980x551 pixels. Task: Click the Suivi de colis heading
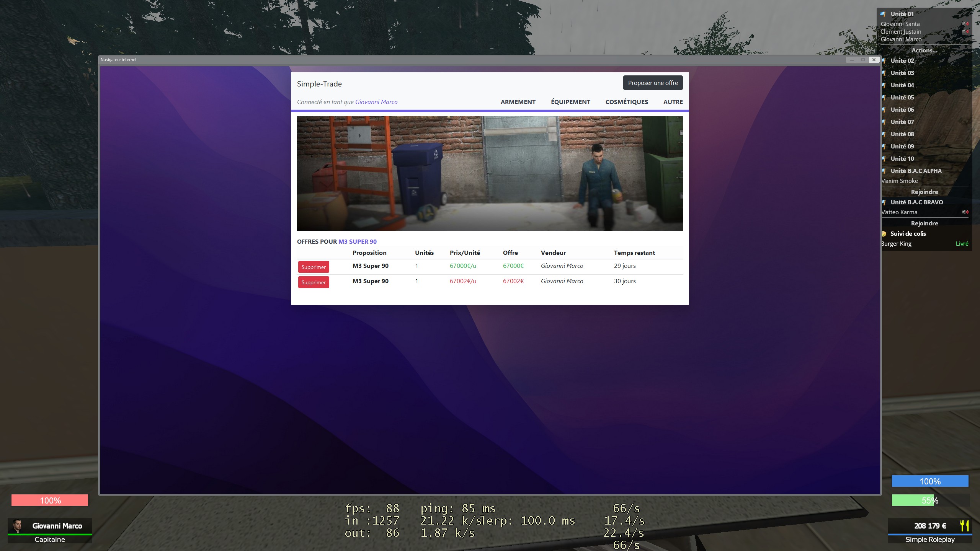click(x=908, y=233)
